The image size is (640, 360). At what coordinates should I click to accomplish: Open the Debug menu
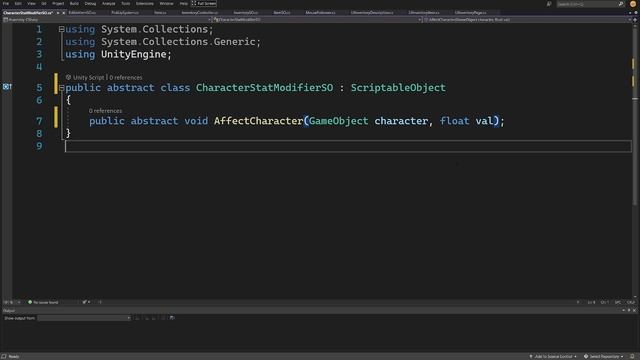90,3
